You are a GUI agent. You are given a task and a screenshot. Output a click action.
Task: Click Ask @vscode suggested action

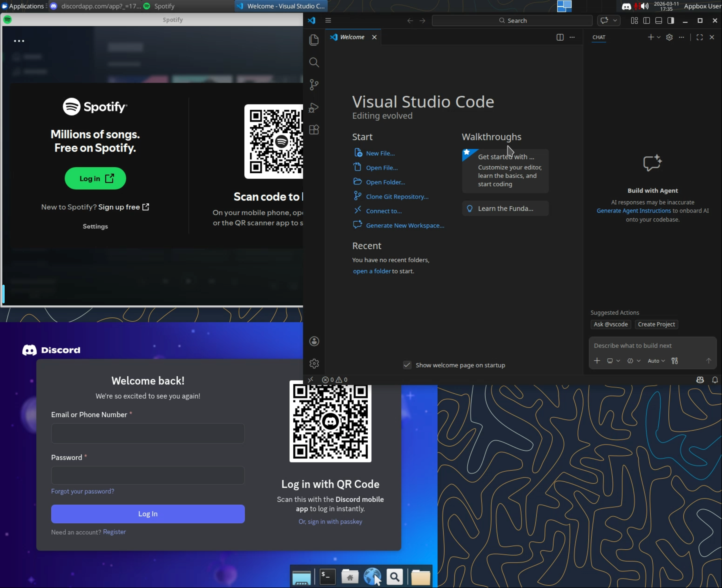tap(611, 324)
